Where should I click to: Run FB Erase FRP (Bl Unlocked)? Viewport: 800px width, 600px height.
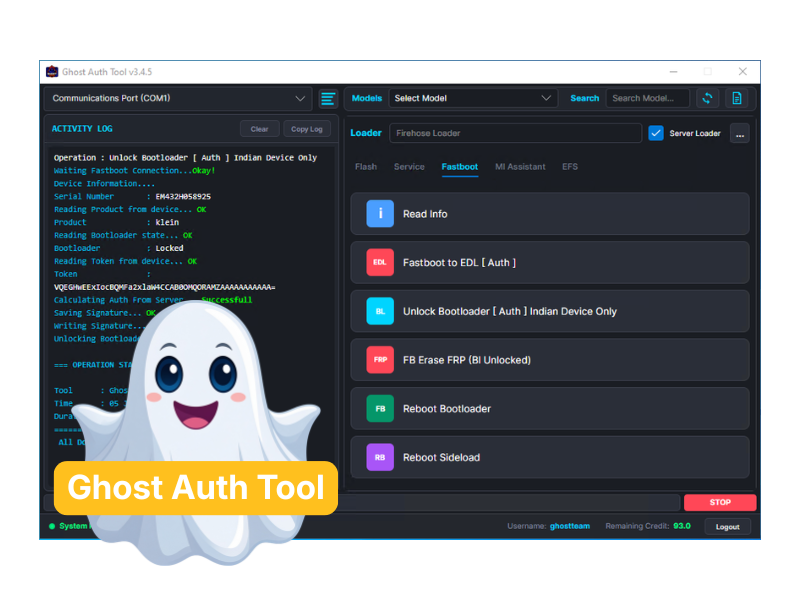pos(550,360)
